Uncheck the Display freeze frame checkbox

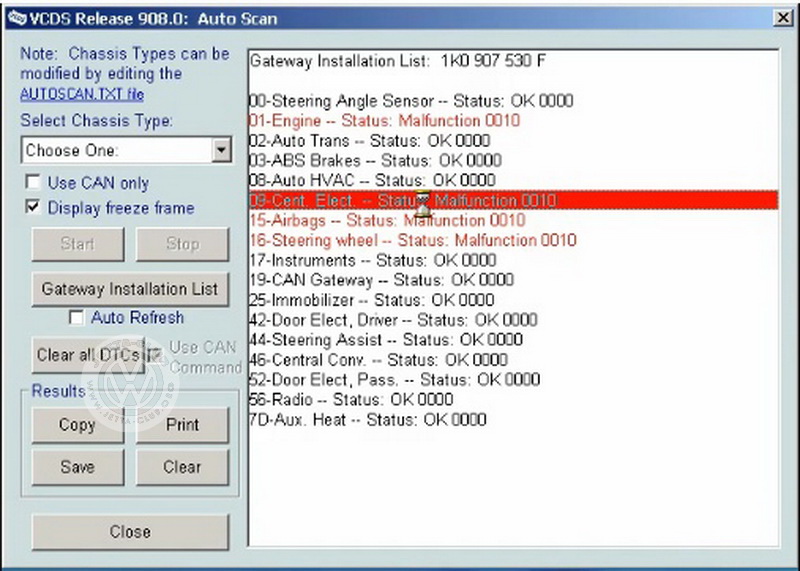coord(33,207)
